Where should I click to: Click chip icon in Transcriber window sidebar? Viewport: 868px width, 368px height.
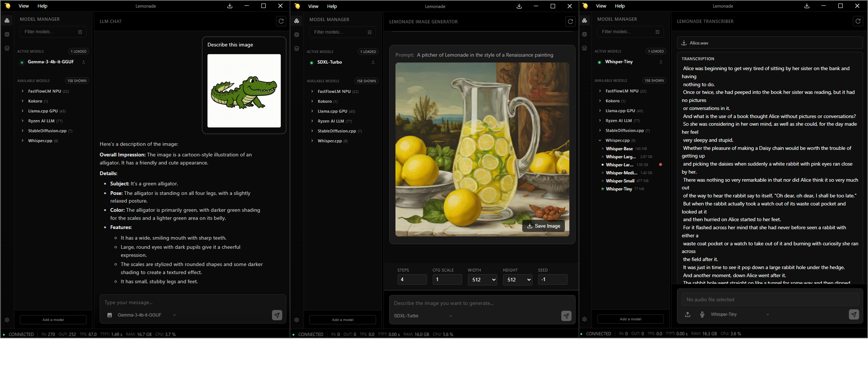585,34
